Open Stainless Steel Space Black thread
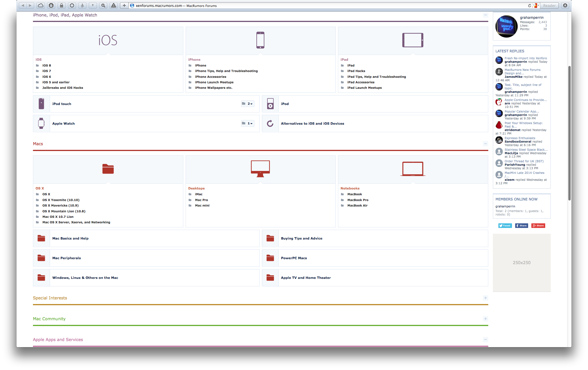The image size is (588, 370). (526, 150)
